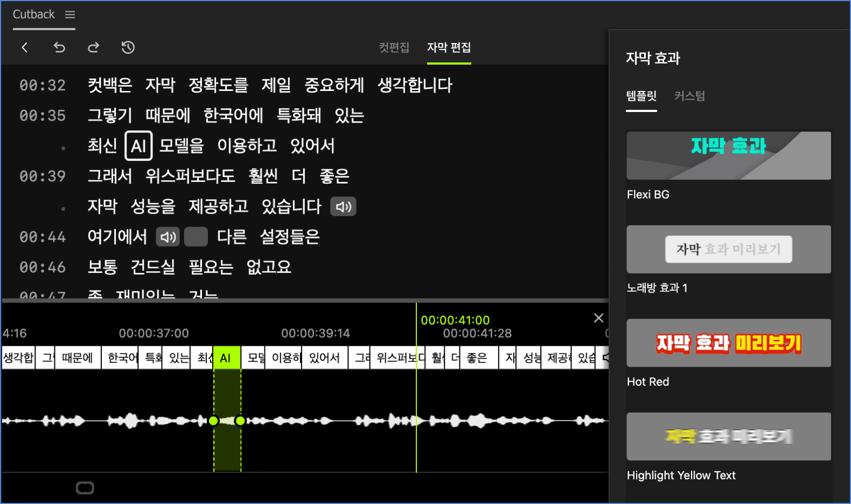Select the green AI clip in the timeline

click(227, 358)
